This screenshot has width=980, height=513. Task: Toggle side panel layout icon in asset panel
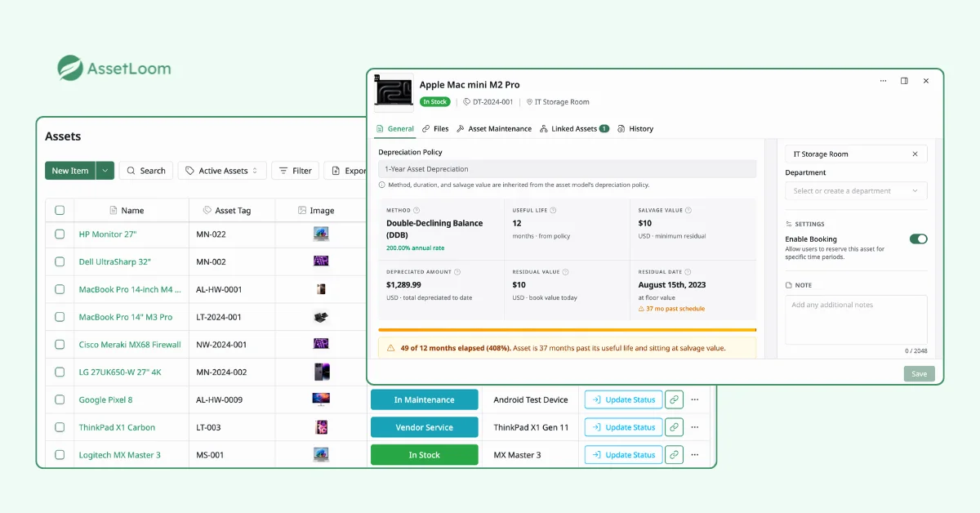904,81
